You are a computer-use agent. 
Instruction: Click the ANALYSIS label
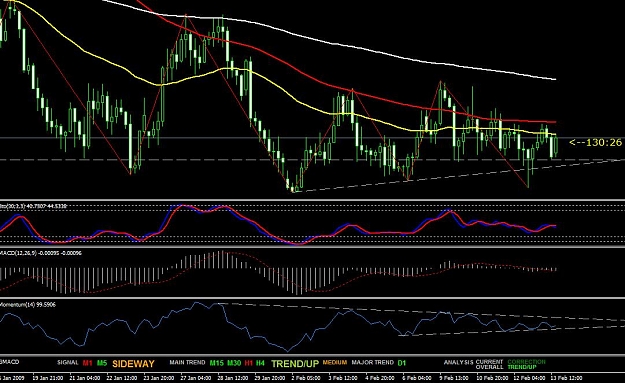click(x=458, y=362)
